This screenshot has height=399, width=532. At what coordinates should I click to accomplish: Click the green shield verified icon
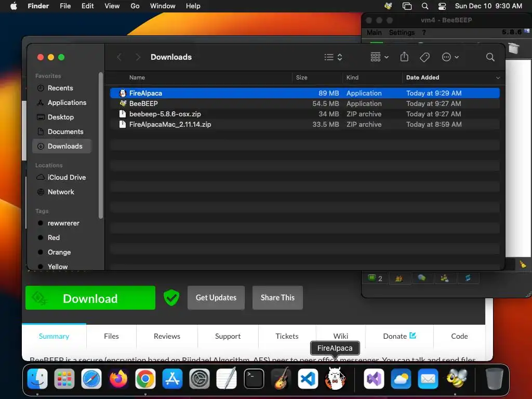pyautogui.click(x=171, y=298)
